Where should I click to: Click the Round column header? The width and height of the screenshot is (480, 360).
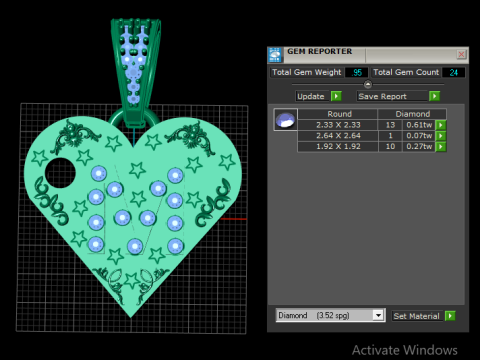tap(338, 114)
